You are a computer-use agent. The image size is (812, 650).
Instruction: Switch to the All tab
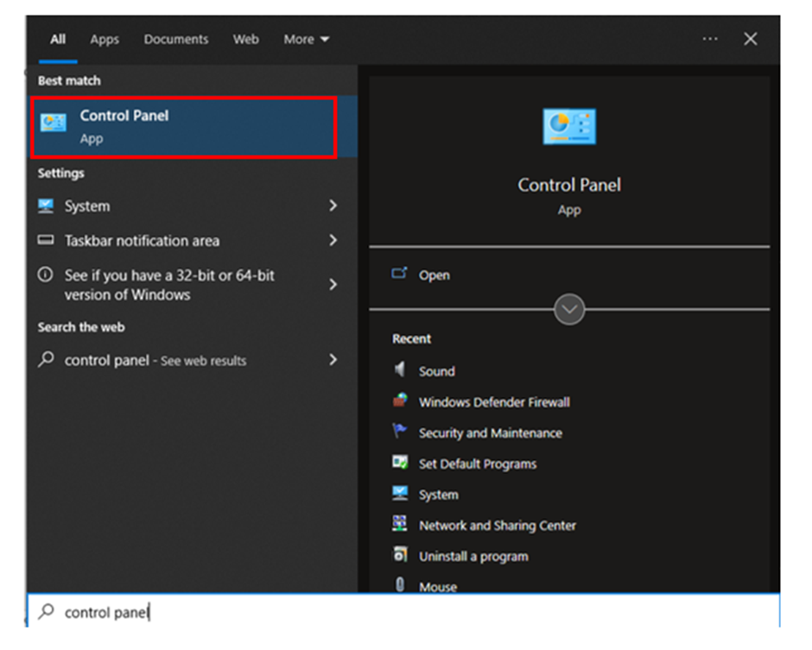pyautogui.click(x=58, y=40)
